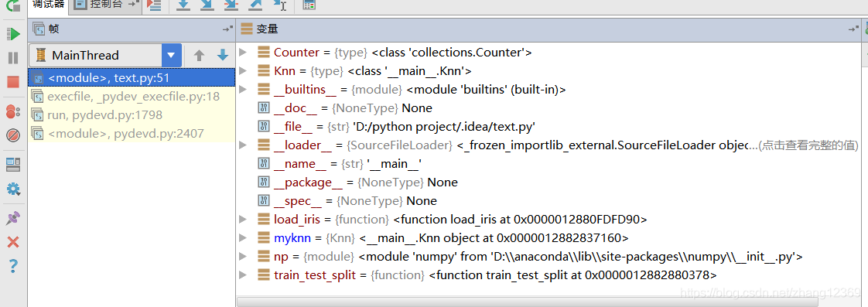Image resolution: width=868 pixels, height=307 pixels.
Task: Expand the __loader__ variable node
Action: point(242,145)
